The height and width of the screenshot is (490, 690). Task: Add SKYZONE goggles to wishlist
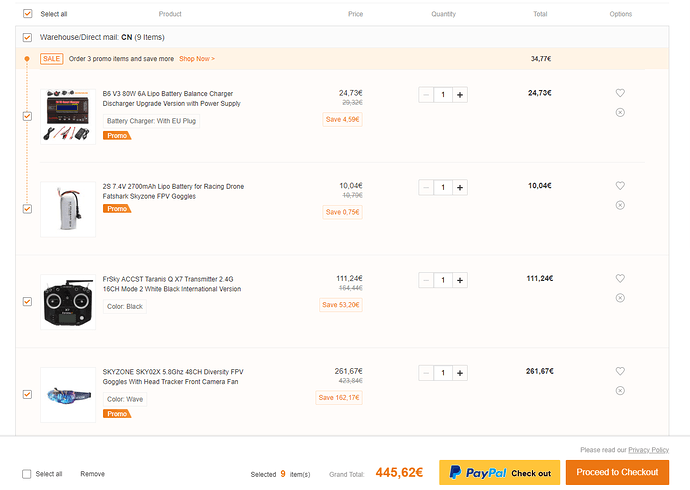(620, 371)
